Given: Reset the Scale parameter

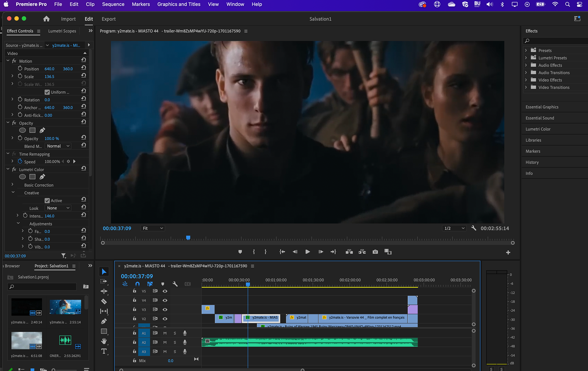Looking at the screenshot, I should click(x=84, y=76).
